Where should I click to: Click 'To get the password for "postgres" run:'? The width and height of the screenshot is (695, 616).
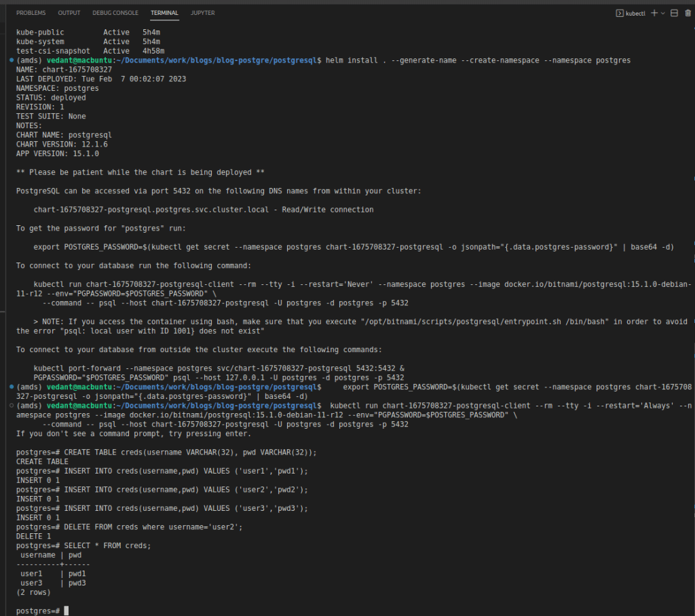click(101, 228)
